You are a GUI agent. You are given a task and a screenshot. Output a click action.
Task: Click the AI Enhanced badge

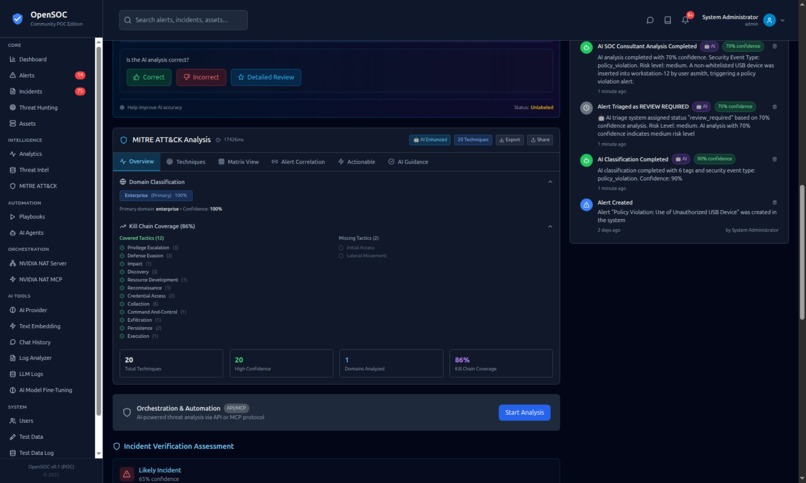coord(430,140)
